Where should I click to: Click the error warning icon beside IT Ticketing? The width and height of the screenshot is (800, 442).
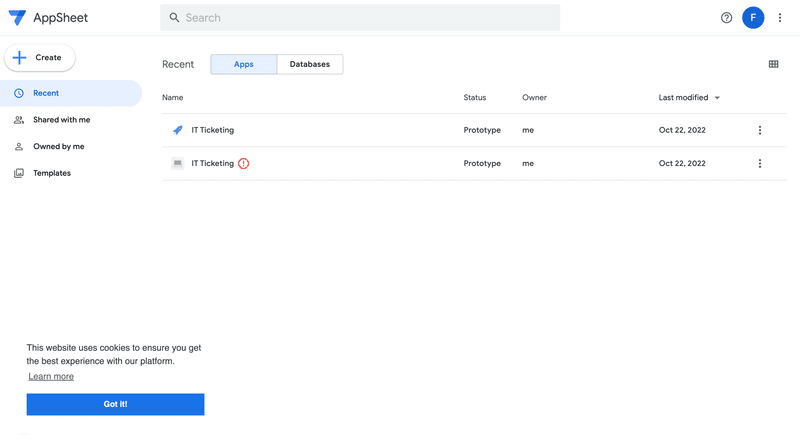click(243, 163)
